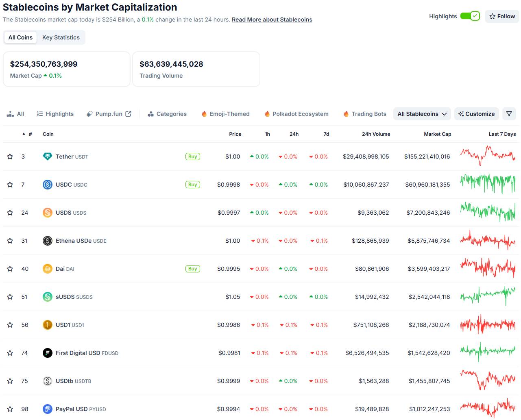Buy USDC using the Buy button
Screen dimensions: 521x420
193,185
